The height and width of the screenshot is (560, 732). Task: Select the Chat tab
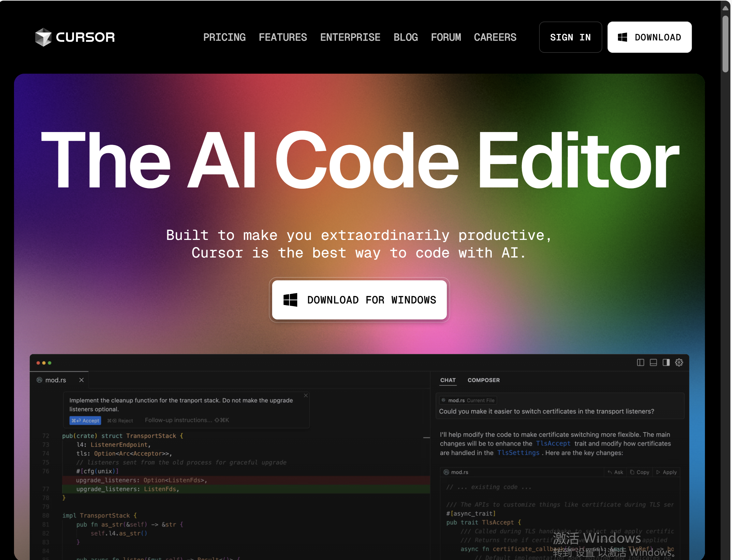point(448,380)
